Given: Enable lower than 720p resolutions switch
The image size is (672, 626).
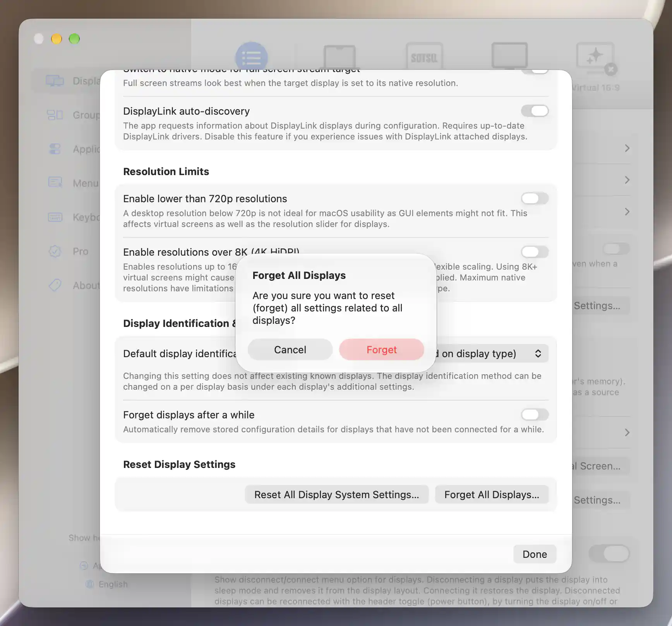Looking at the screenshot, I should [535, 198].
